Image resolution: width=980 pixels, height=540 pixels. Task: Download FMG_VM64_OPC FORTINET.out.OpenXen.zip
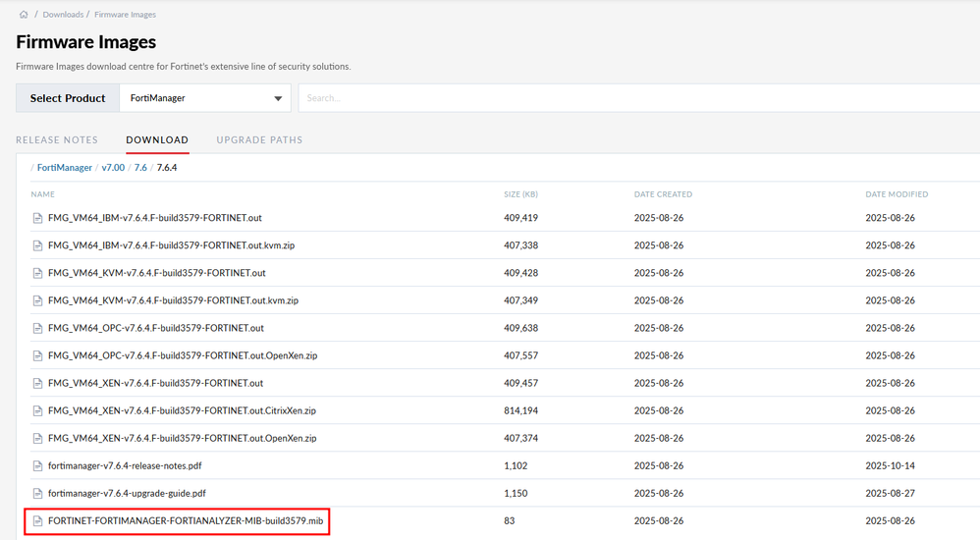pyautogui.click(x=183, y=355)
